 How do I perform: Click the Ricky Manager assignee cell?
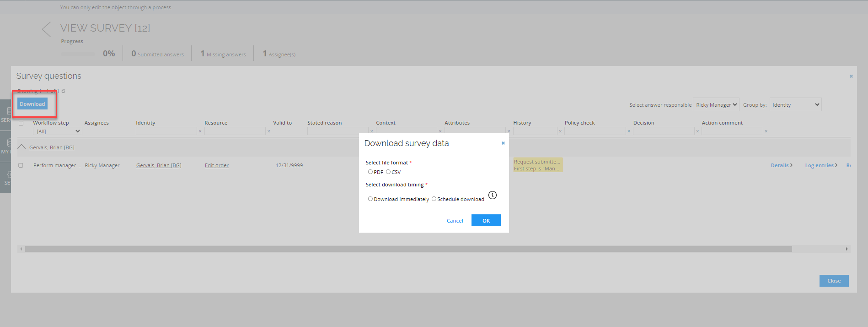(102, 165)
